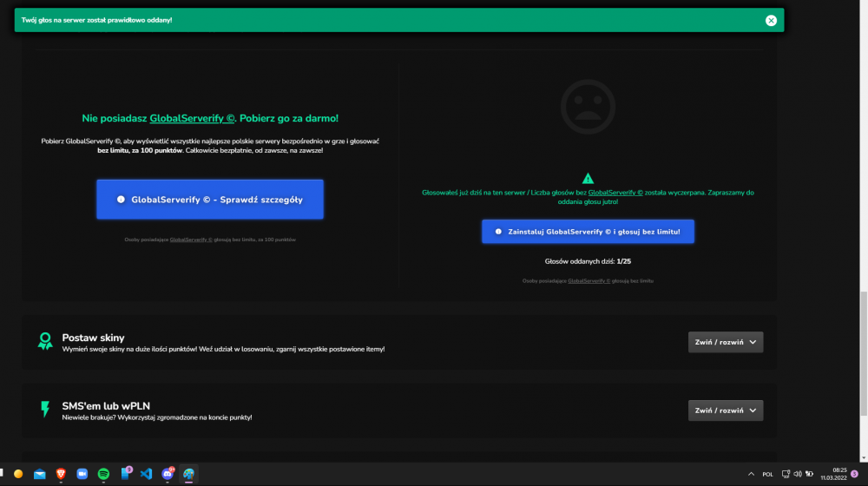Toggle 'Zwiń / rozwiń' for SMS'em lub wPLN
This screenshot has width=868, height=486.
click(725, 410)
